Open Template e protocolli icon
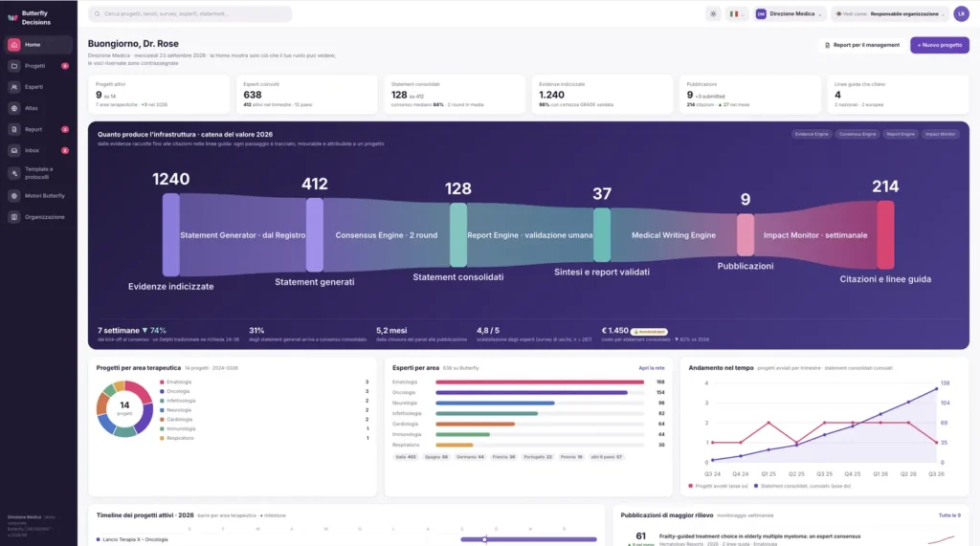This screenshot has height=546, width=980. point(13,173)
